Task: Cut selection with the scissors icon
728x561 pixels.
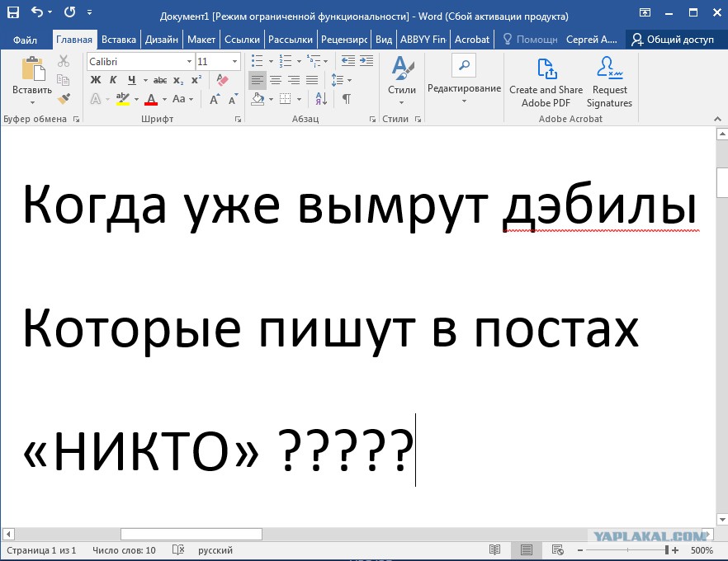Action: tap(64, 61)
